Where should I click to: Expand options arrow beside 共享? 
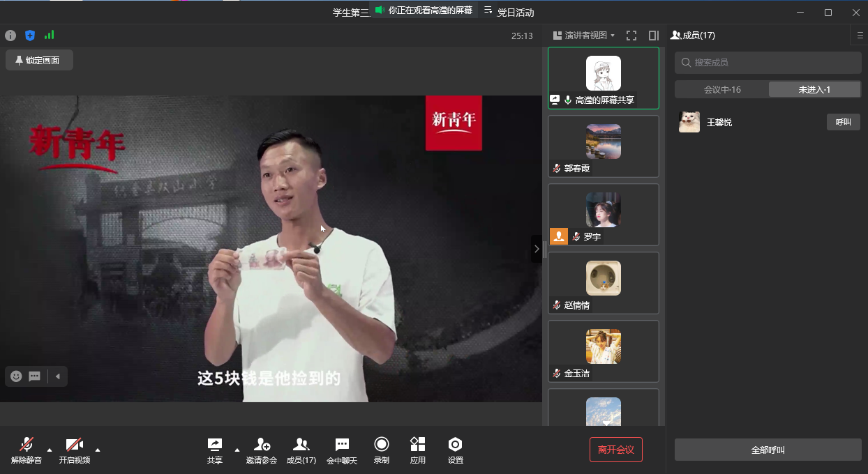tap(237, 450)
